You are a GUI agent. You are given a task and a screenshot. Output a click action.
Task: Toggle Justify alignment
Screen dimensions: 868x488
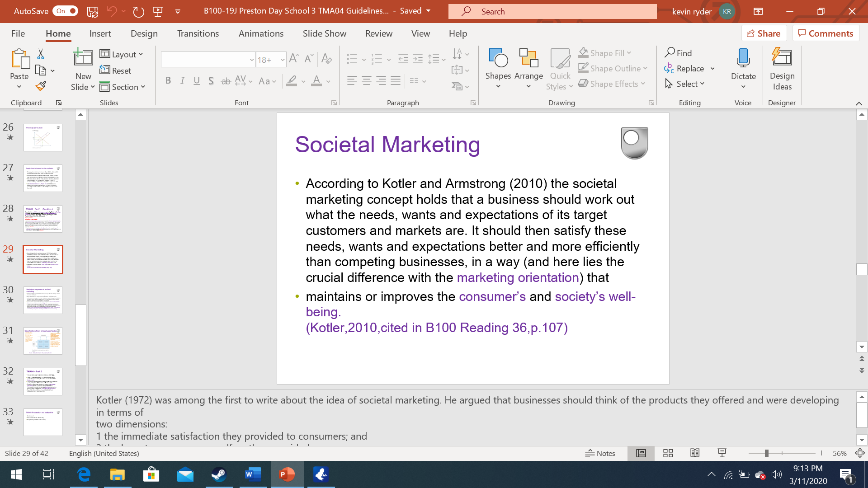coord(396,81)
